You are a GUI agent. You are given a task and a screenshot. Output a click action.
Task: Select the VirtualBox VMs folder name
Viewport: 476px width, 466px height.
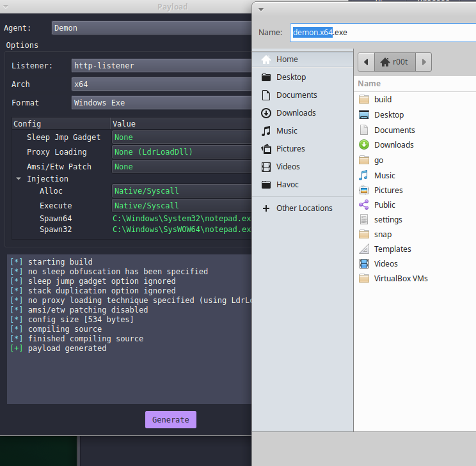[401, 278]
